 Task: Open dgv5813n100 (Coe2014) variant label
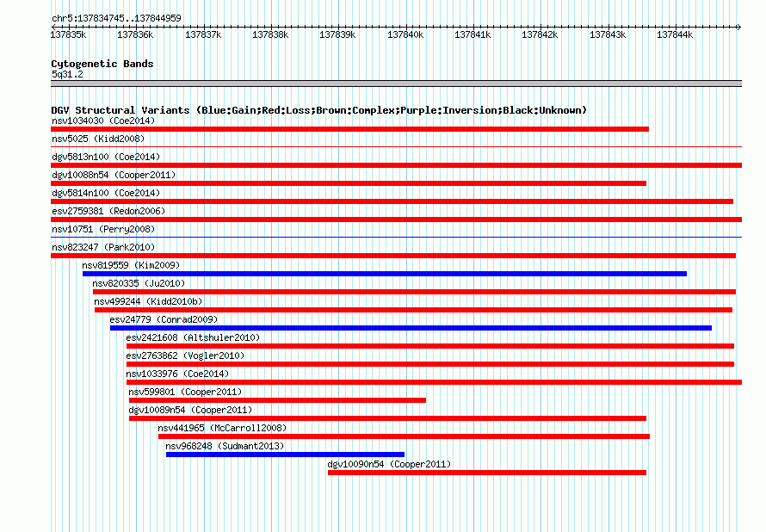pos(106,157)
